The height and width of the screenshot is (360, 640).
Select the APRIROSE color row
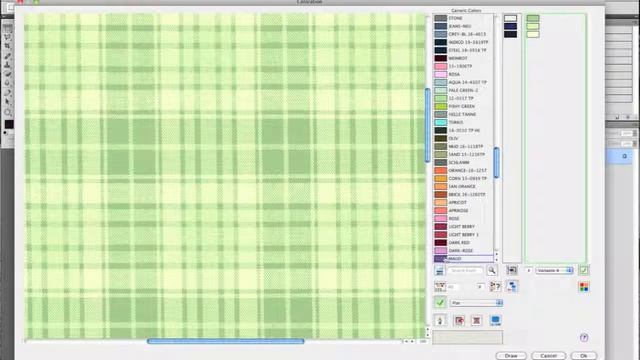pyautogui.click(x=463, y=211)
